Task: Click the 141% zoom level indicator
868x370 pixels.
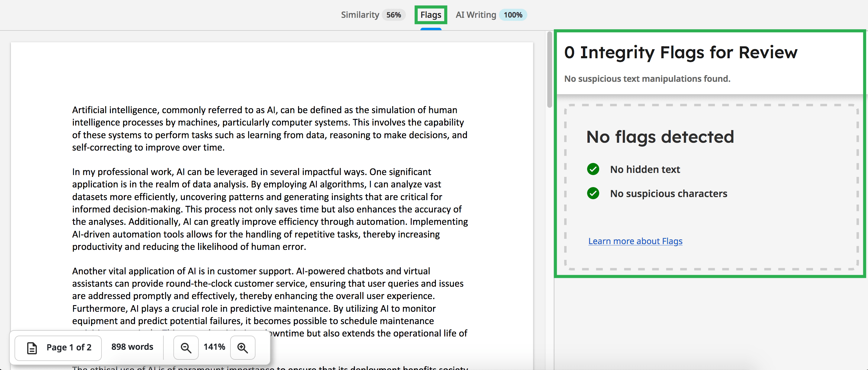Action: (214, 347)
